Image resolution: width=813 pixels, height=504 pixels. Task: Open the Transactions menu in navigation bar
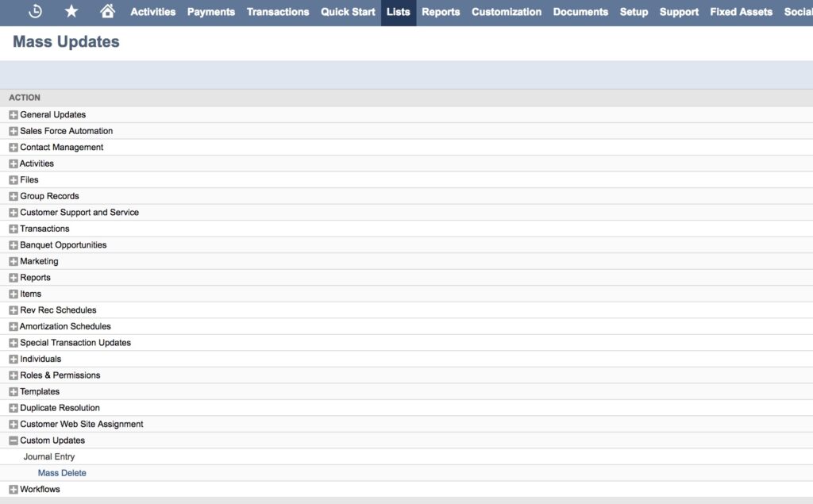point(278,12)
